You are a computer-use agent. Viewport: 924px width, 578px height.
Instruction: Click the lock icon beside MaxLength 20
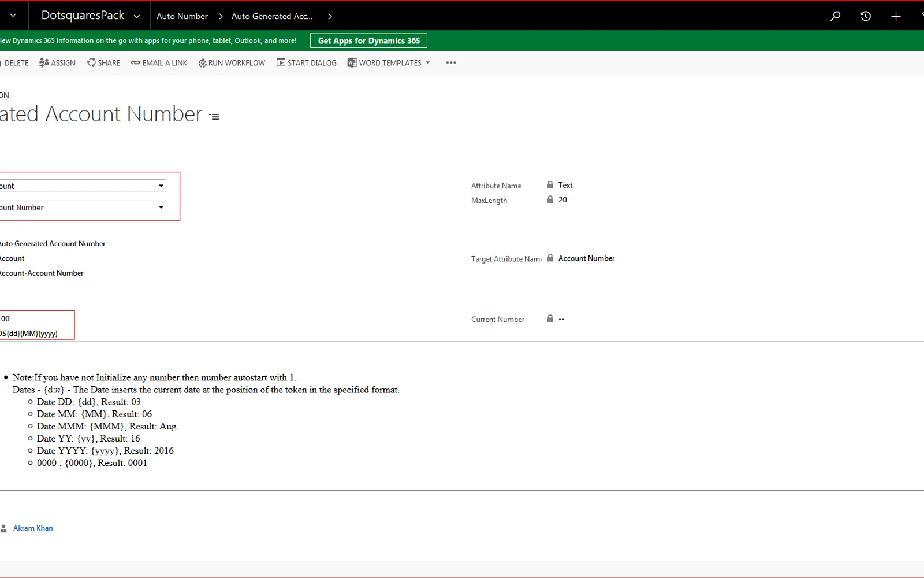550,199
